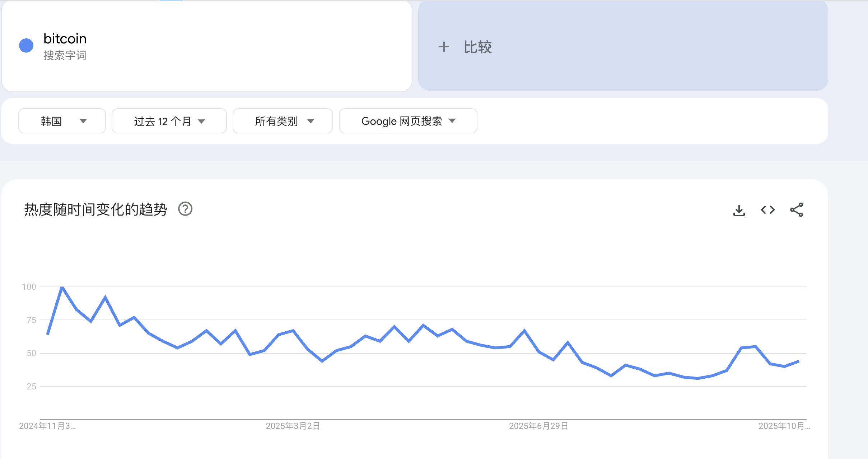Image resolution: width=868 pixels, height=459 pixels.
Task: Expand the region filter chevron arrow
Action: [83, 121]
